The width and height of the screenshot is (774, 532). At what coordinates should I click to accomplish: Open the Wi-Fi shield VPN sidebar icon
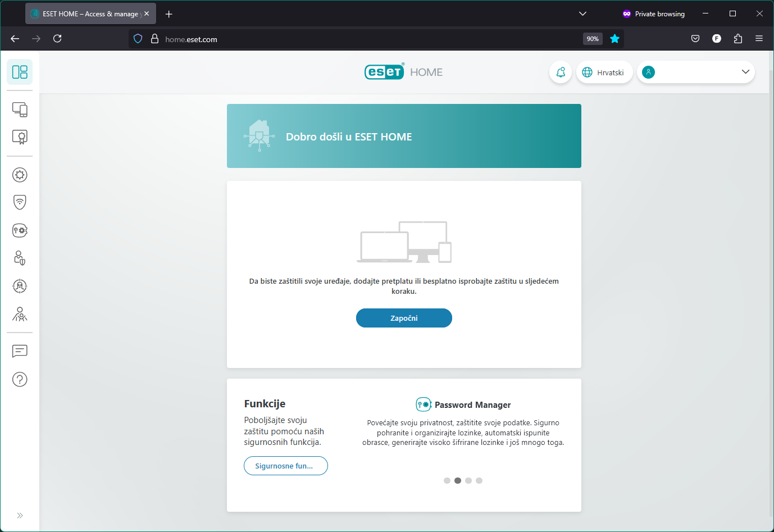coord(20,202)
